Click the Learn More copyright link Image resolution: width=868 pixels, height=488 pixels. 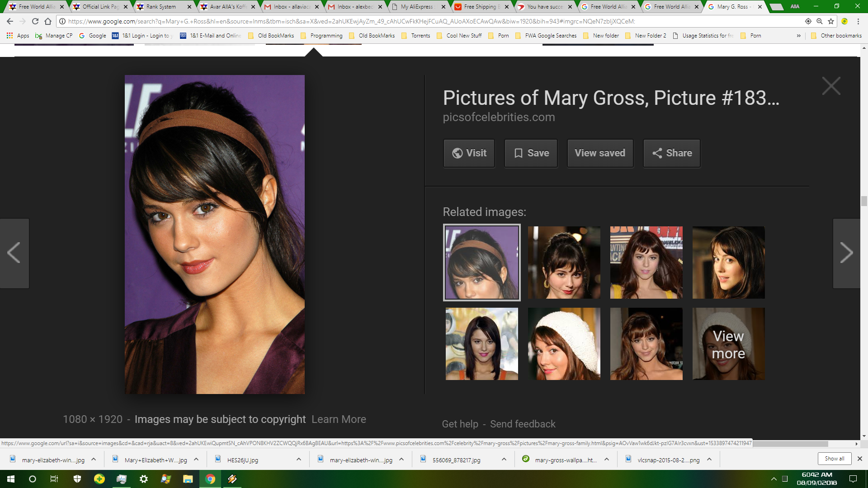click(339, 419)
